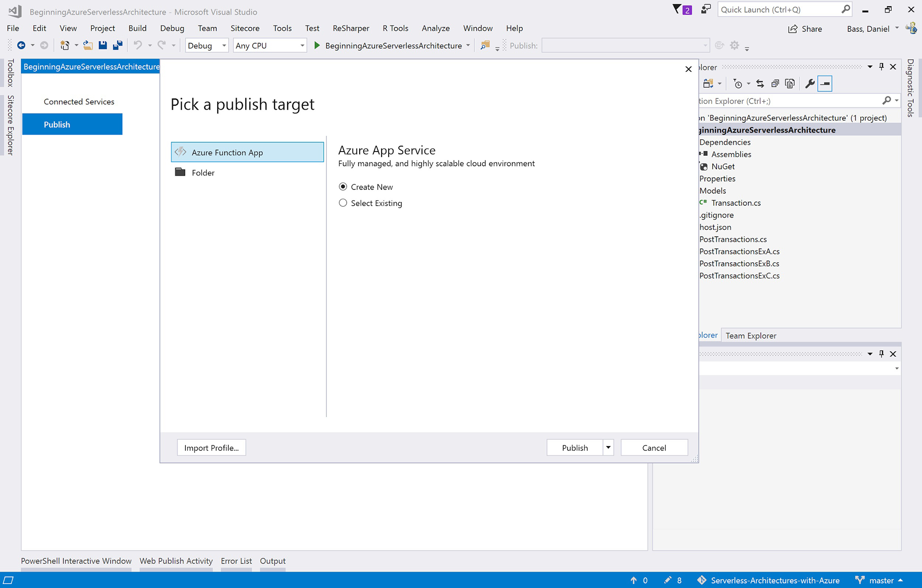Click the Navigate Backward arrow icon
The height and width of the screenshot is (588, 922).
pos(21,45)
